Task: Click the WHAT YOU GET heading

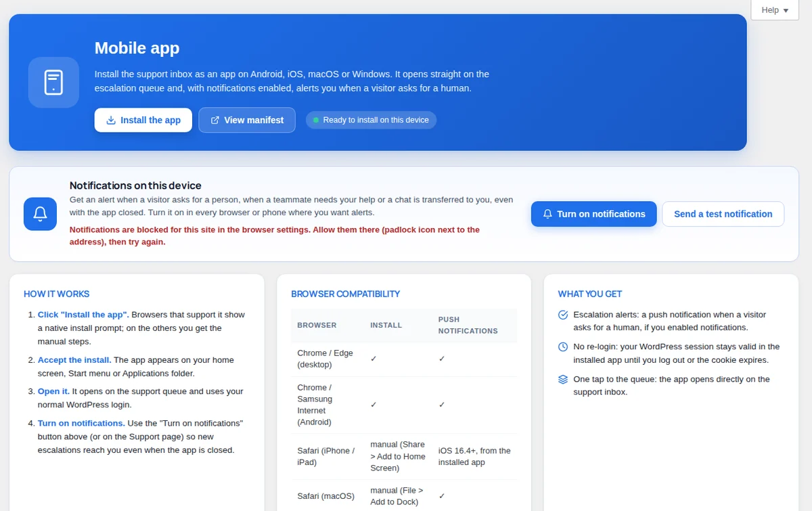Action: point(590,294)
